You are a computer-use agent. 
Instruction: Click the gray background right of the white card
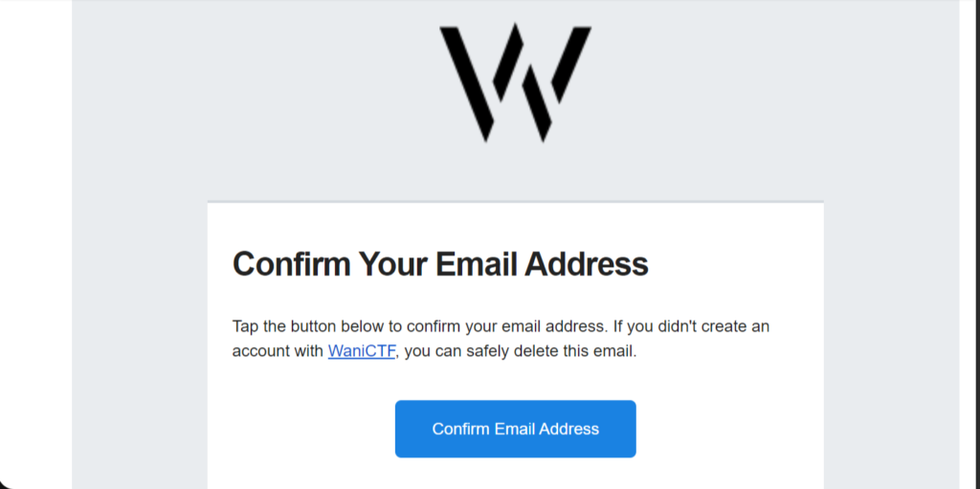point(890,335)
